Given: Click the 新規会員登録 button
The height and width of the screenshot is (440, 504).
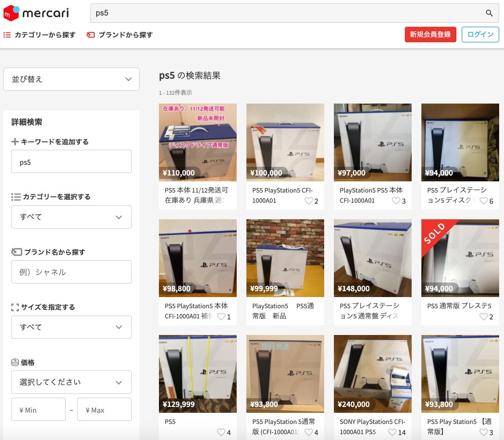Looking at the screenshot, I should [x=430, y=35].
